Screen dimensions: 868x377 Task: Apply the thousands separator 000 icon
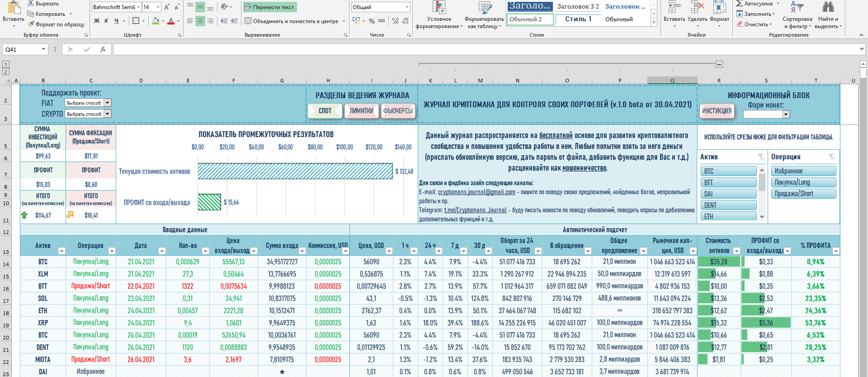pyautogui.click(x=382, y=21)
